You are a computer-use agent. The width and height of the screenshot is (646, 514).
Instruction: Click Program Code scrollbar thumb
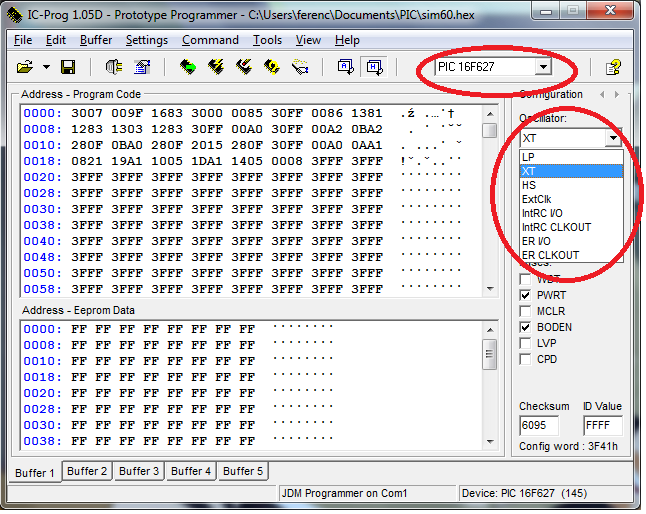coord(490,131)
